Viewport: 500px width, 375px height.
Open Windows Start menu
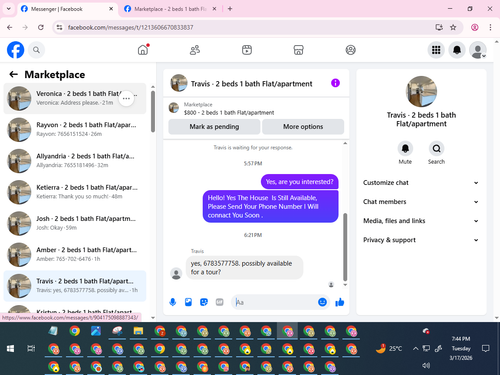coord(10,349)
